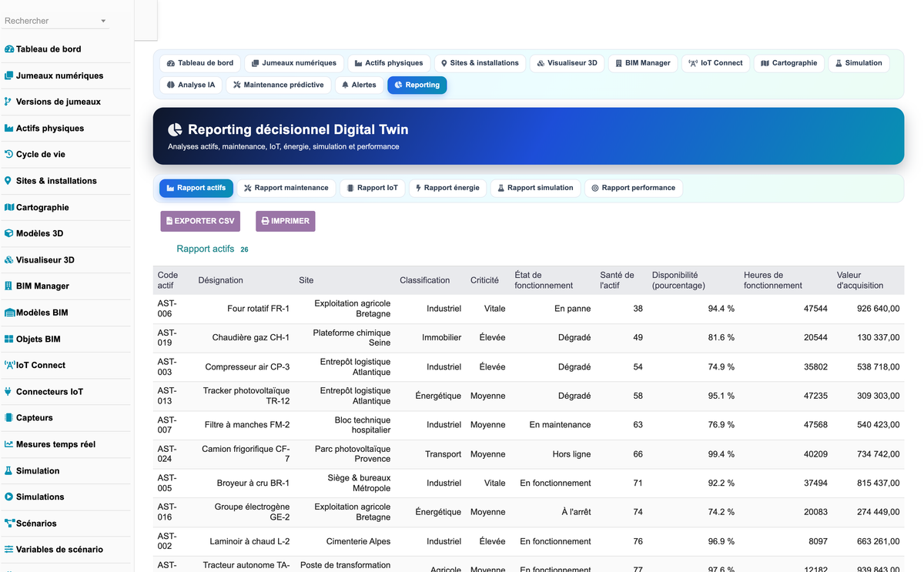Click the Modèles BIM warehouse icon
This screenshot has width=924, height=572.
click(x=10, y=313)
